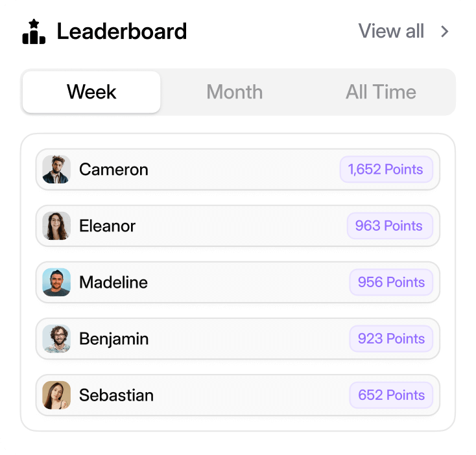
Task: Switch to the Month tab
Action: coord(235,92)
